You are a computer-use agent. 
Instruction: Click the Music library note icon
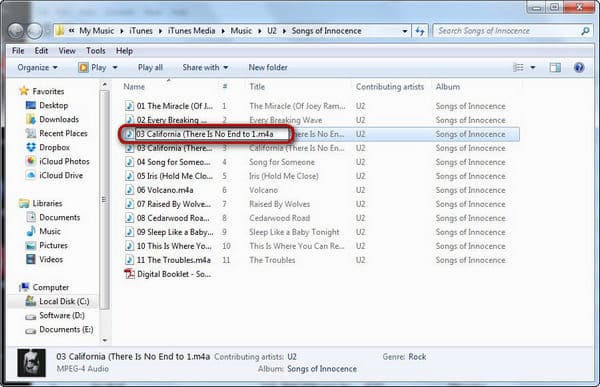click(x=31, y=231)
